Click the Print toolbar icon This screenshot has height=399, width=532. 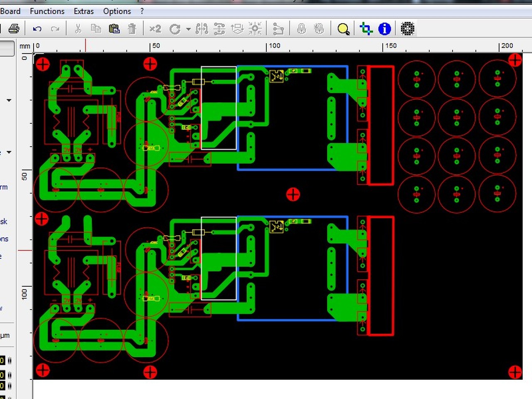[14, 29]
